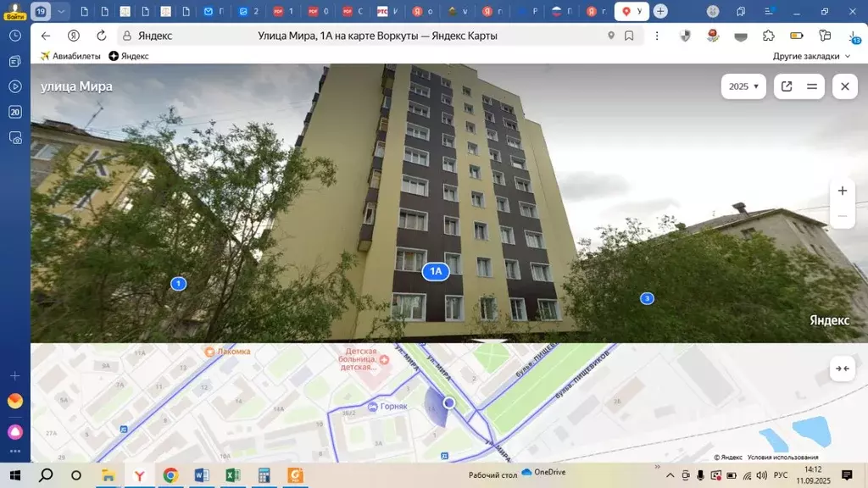Open a new browser tab
Viewport: 868px width, 488px height.
coord(660,11)
